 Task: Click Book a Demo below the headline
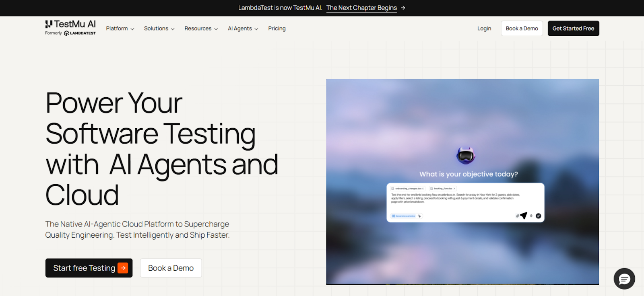tap(171, 268)
